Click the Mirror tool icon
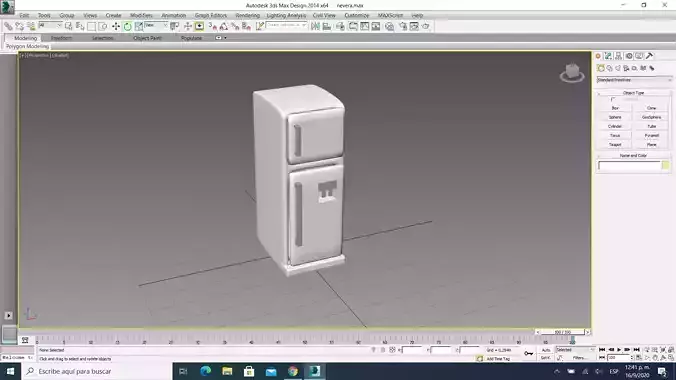676x380 pixels. click(316, 26)
